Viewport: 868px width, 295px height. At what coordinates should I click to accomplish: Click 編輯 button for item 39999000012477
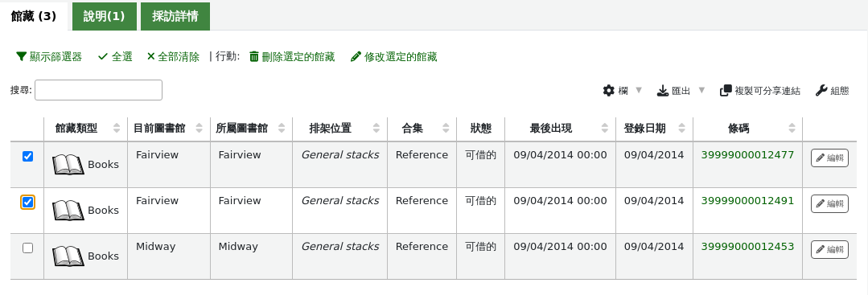coord(829,158)
